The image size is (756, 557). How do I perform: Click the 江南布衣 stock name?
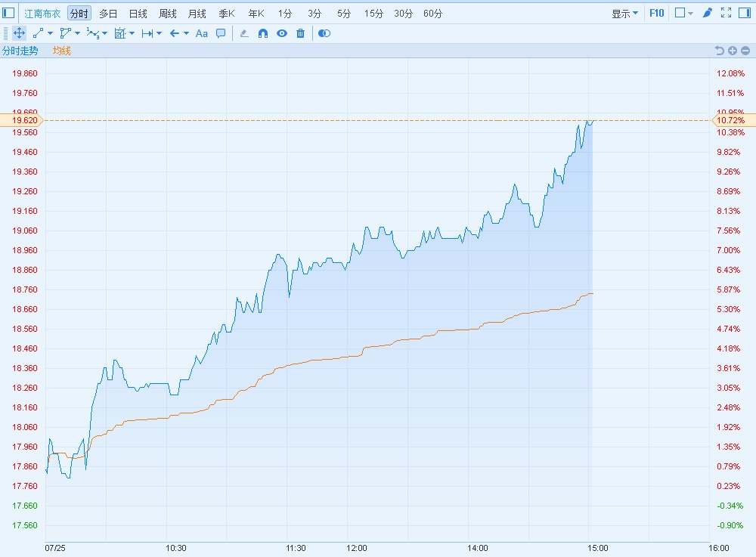point(43,13)
